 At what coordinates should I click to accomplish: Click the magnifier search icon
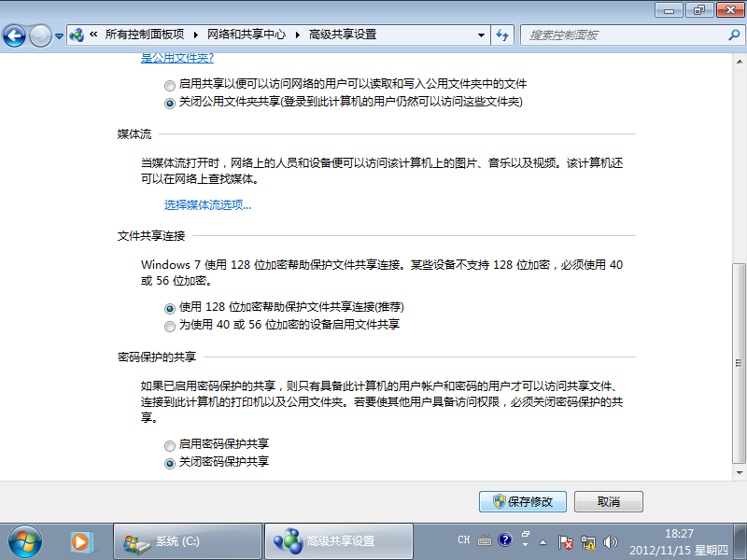pos(734,35)
